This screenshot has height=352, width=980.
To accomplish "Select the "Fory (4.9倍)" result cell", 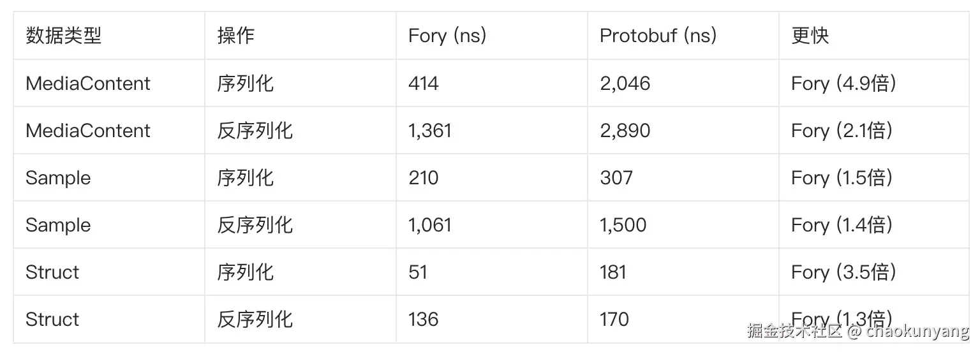I will click(843, 84).
